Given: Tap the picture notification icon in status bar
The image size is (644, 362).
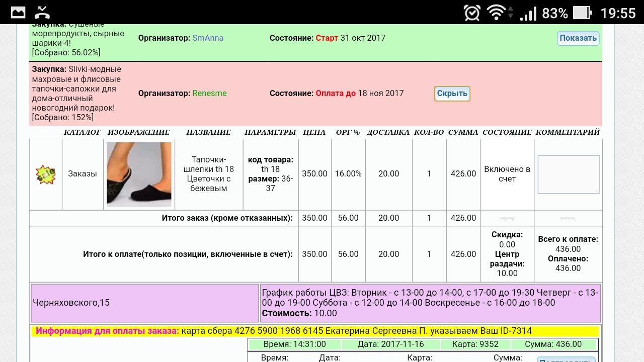Looking at the screenshot, I should point(18,12).
